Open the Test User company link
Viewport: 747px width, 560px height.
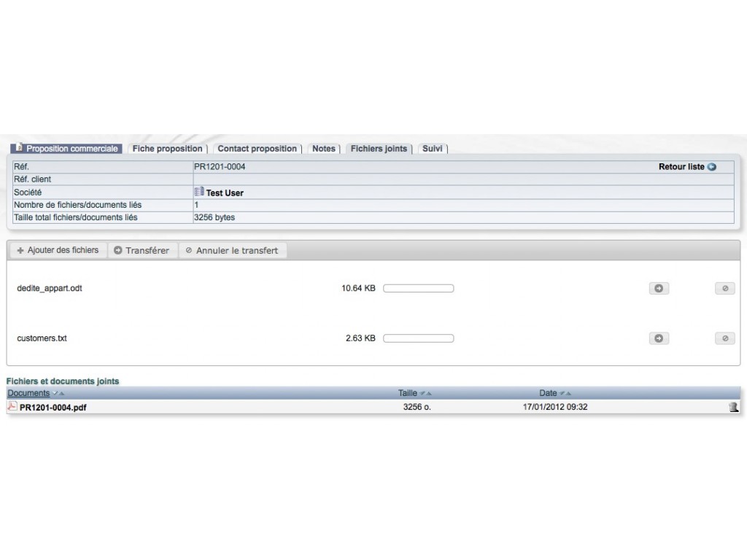pyautogui.click(x=225, y=192)
